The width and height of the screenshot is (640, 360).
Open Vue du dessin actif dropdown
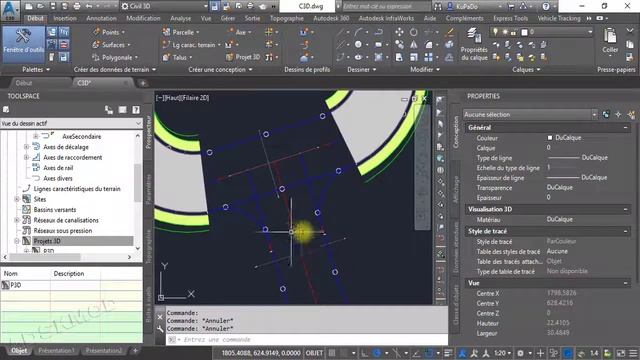coord(71,123)
